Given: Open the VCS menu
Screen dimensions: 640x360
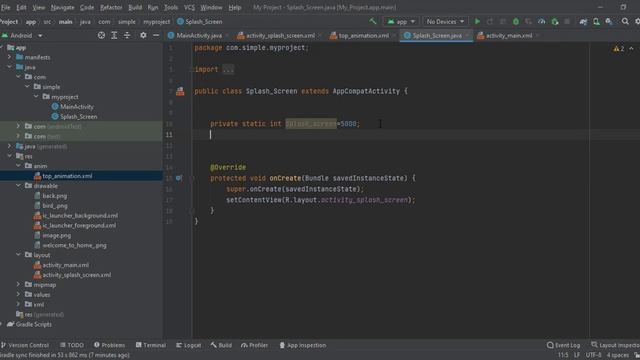Looking at the screenshot, I should pos(189,7).
